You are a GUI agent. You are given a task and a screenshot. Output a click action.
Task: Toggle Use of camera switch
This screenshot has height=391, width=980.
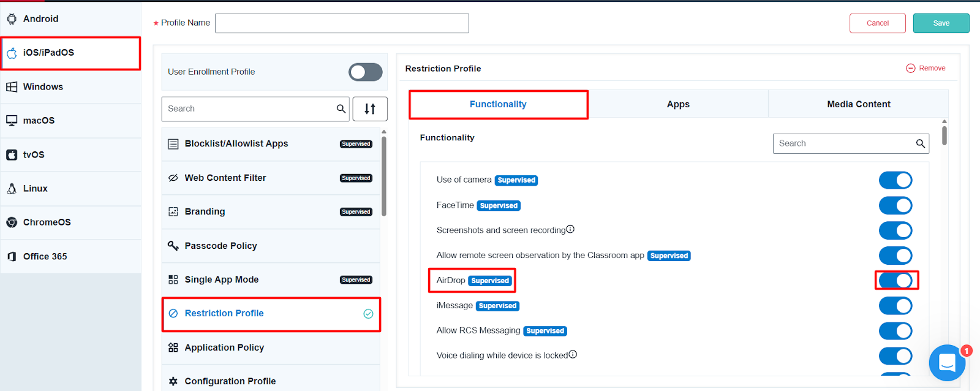coord(895,180)
